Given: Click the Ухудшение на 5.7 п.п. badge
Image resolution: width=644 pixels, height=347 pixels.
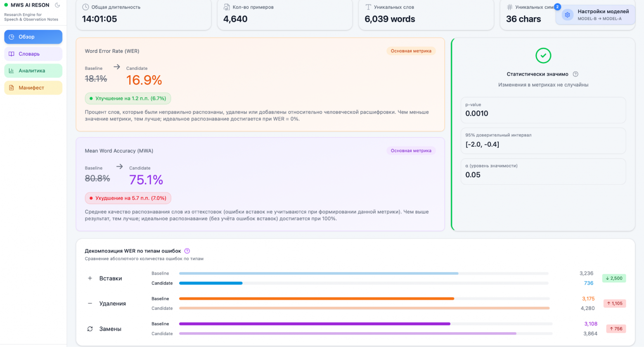Looking at the screenshot, I should coord(128,198).
